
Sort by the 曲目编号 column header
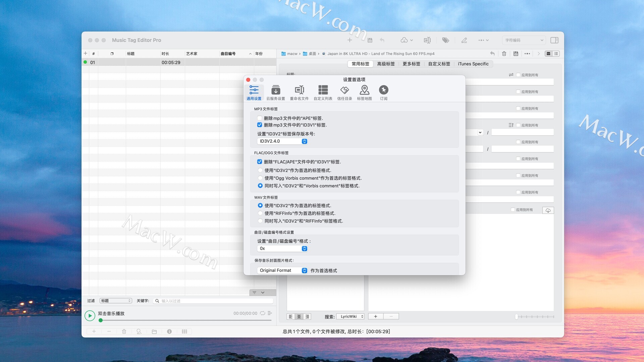click(x=236, y=54)
